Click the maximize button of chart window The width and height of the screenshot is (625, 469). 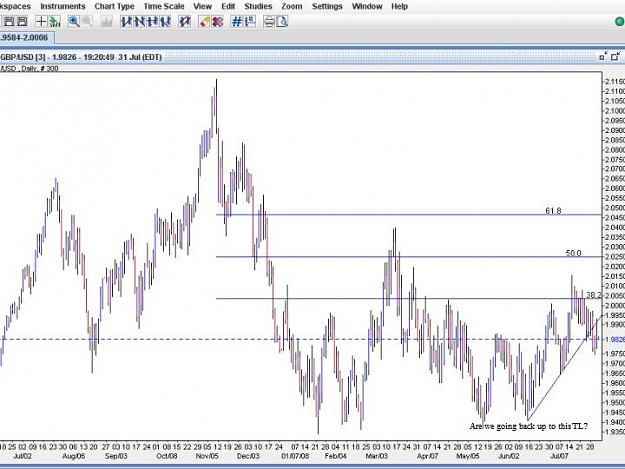(616, 57)
